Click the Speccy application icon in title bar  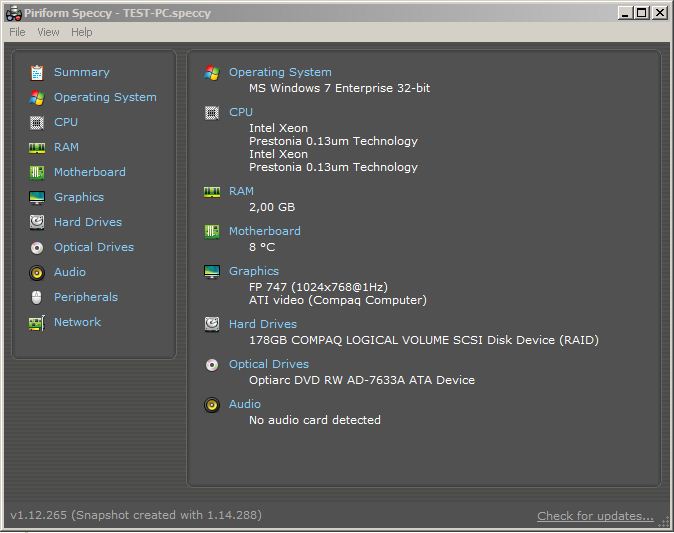coord(14,13)
